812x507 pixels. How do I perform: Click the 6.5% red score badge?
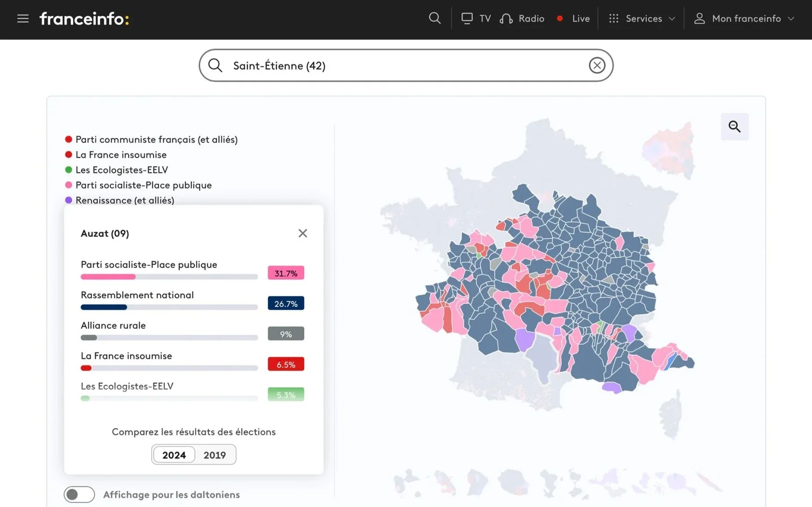286,364
